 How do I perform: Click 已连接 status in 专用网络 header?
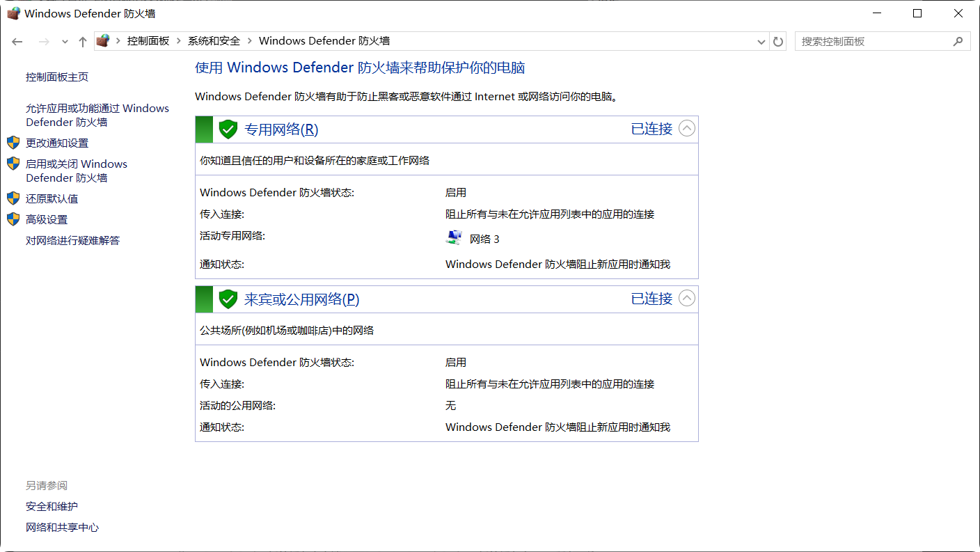pos(652,129)
